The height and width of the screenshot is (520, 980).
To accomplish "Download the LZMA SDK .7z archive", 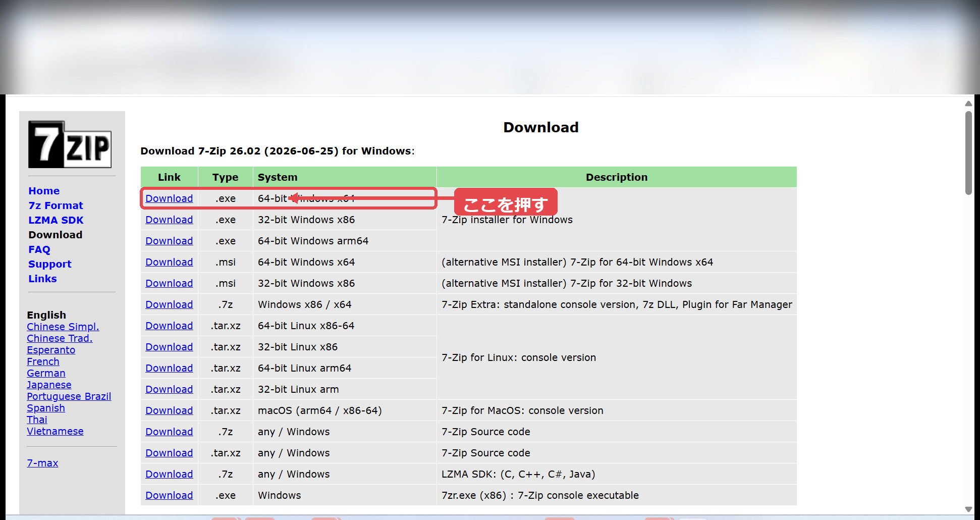I will point(169,474).
